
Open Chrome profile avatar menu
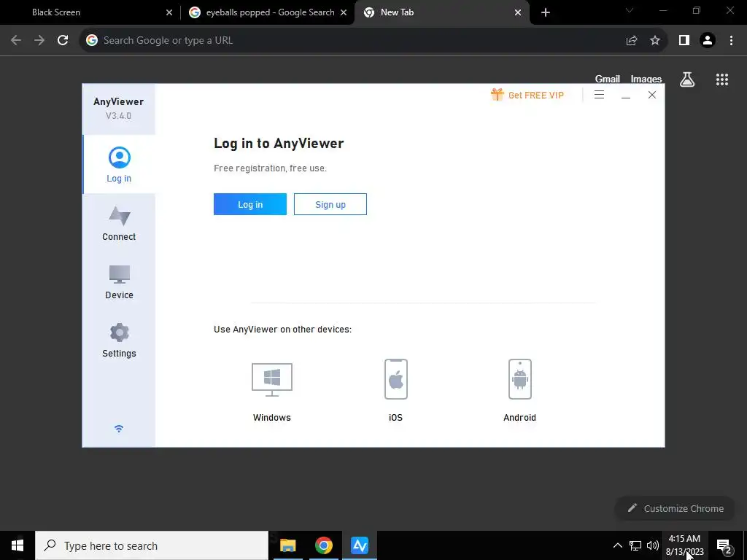click(708, 41)
